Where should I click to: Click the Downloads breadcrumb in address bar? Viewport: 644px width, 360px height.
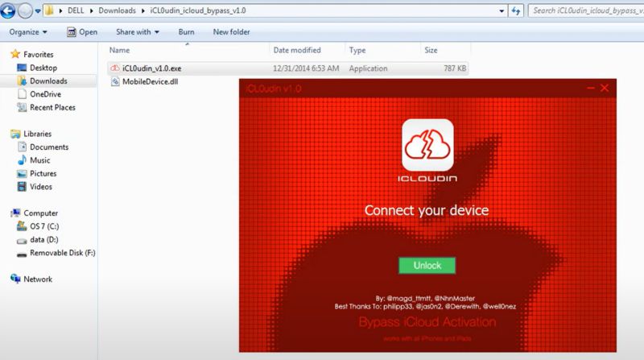tap(118, 11)
